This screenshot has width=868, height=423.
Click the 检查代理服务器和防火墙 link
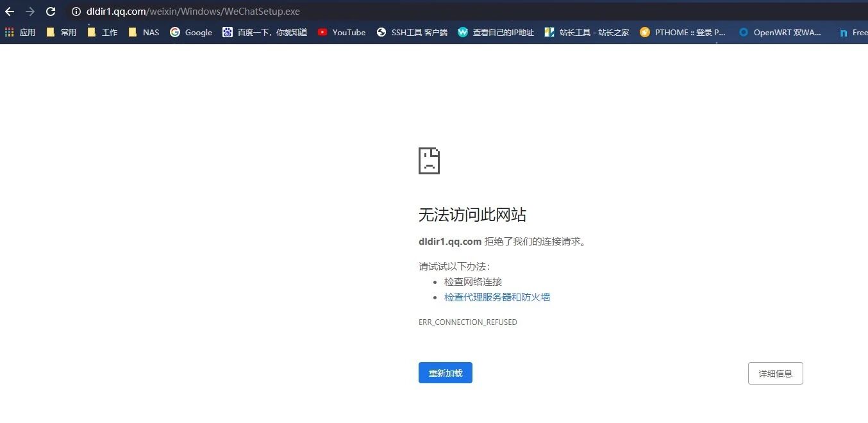coord(497,297)
